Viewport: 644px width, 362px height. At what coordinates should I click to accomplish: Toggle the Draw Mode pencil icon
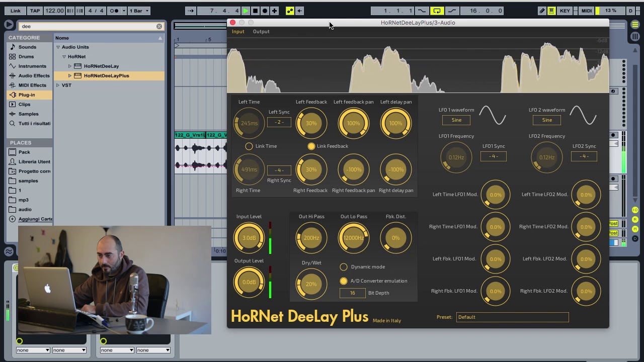click(542, 11)
